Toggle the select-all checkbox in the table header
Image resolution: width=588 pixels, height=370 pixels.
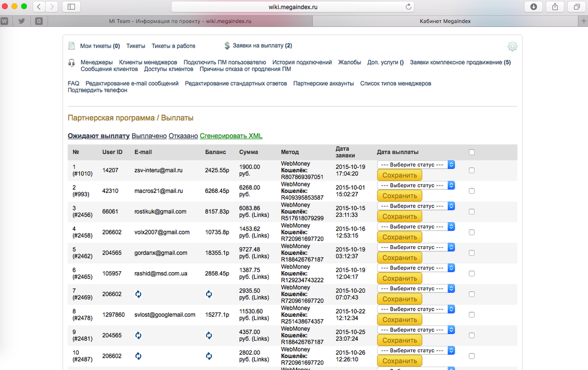click(471, 152)
